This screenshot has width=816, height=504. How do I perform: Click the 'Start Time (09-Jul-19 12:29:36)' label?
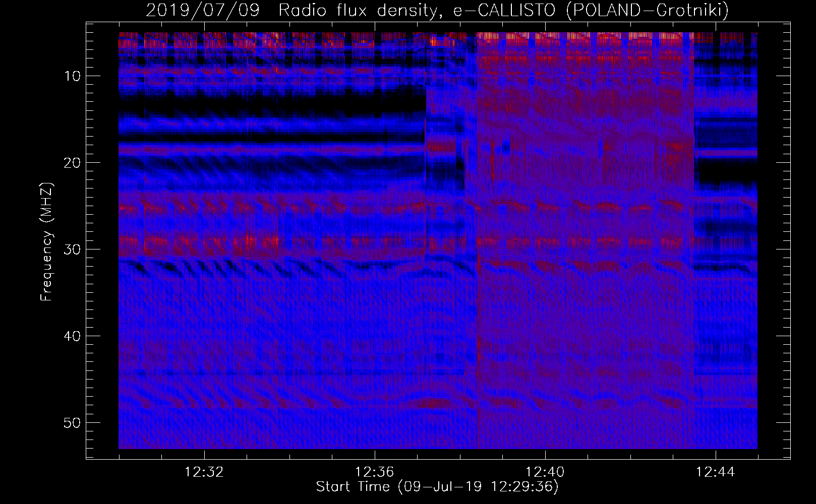click(x=437, y=487)
